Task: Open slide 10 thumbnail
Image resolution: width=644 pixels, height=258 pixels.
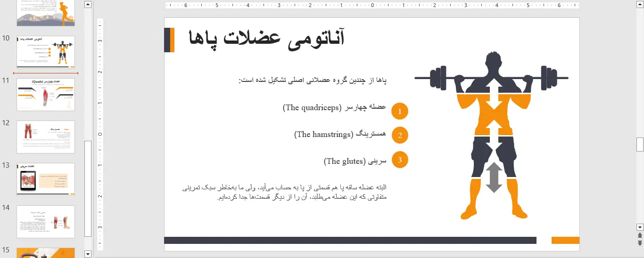Action: tap(46, 52)
